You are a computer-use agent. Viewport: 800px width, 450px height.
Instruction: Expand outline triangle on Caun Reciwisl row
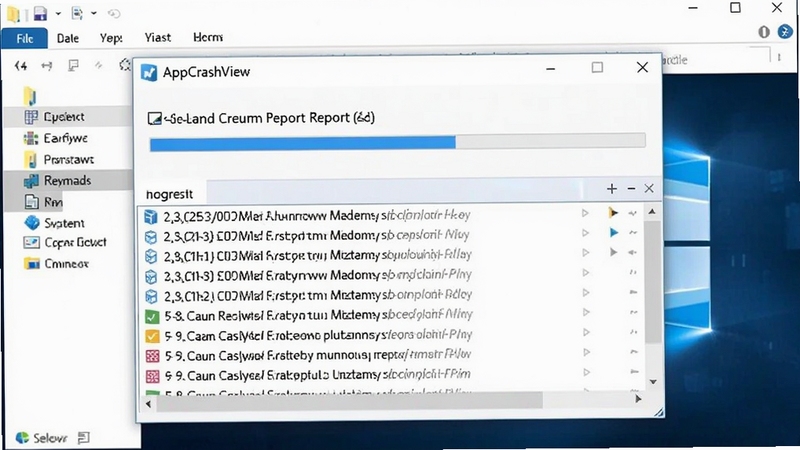point(586,312)
